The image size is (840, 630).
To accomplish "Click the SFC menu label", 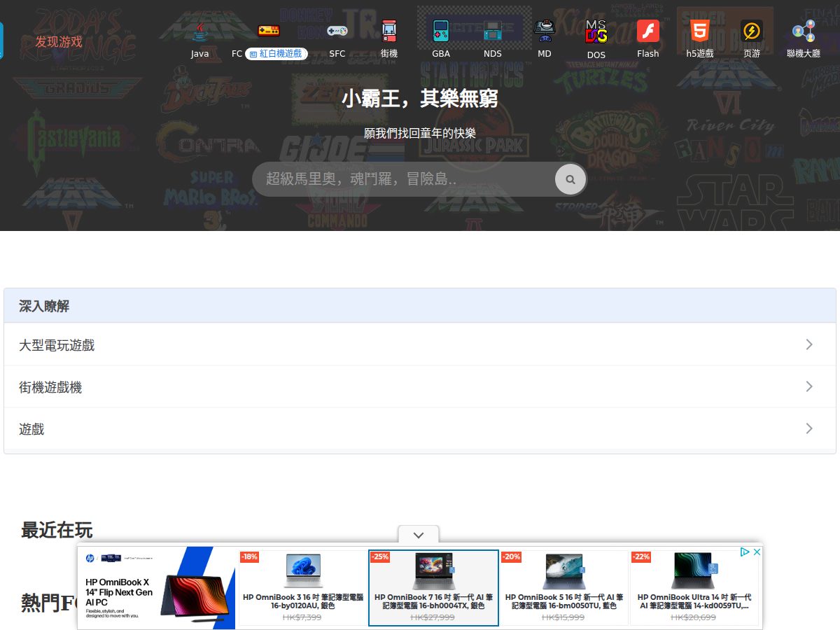I will tap(337, 54).
